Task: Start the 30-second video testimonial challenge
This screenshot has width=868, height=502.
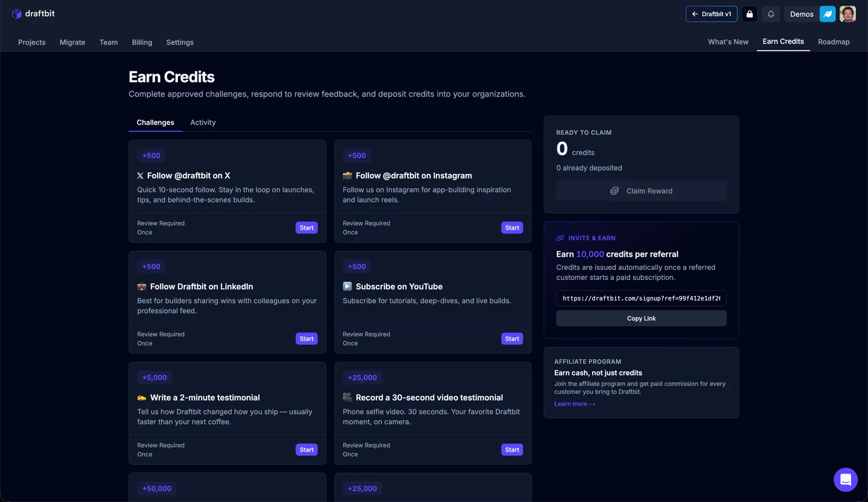Action: 512,450
